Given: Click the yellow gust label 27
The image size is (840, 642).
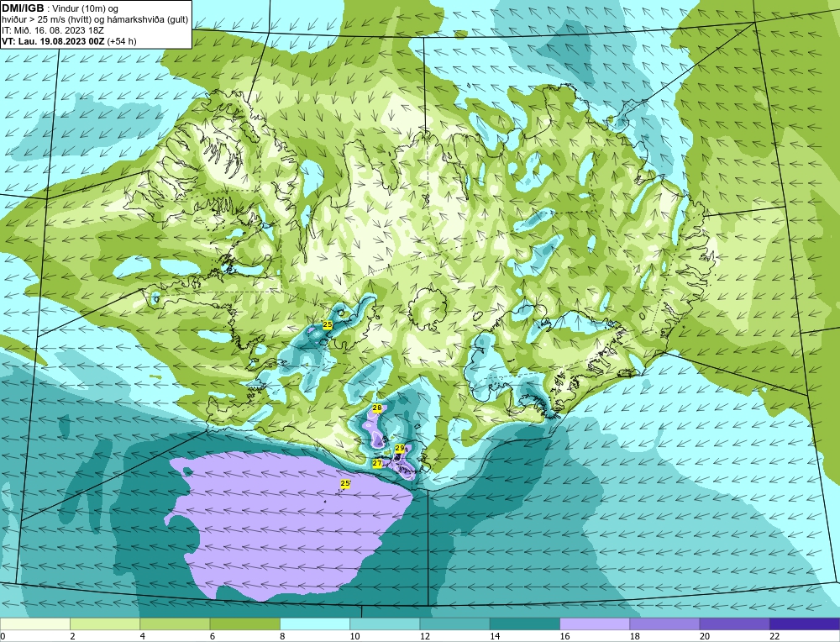Looking at the screenshot, I should tap(377, 463).
